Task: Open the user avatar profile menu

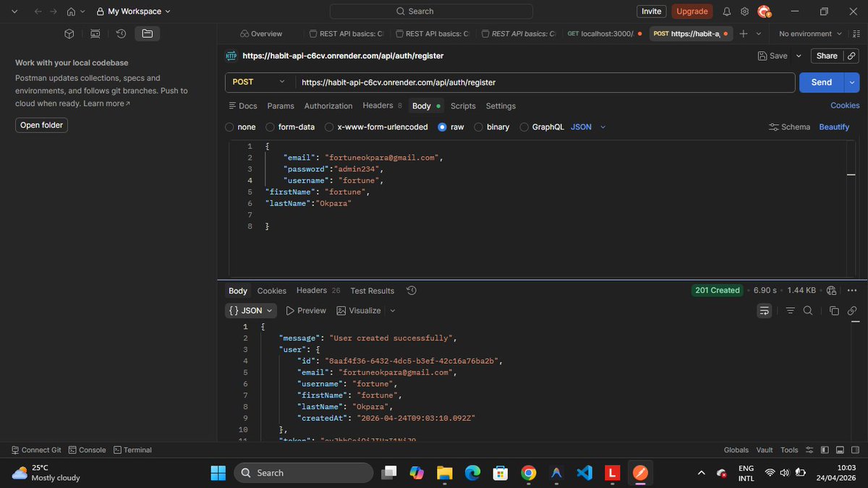Action: (x=764, y=12)
